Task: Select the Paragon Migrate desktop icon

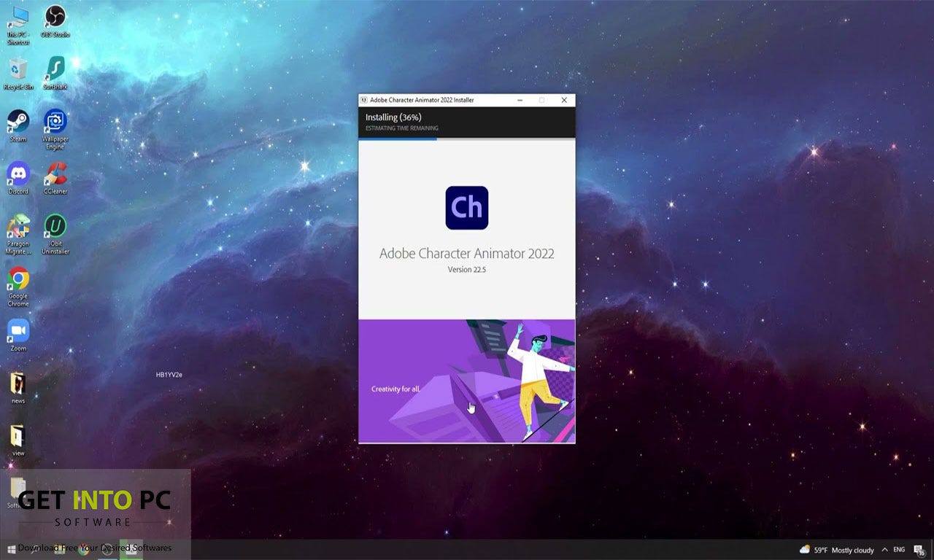Action: (x=18, y=234)
